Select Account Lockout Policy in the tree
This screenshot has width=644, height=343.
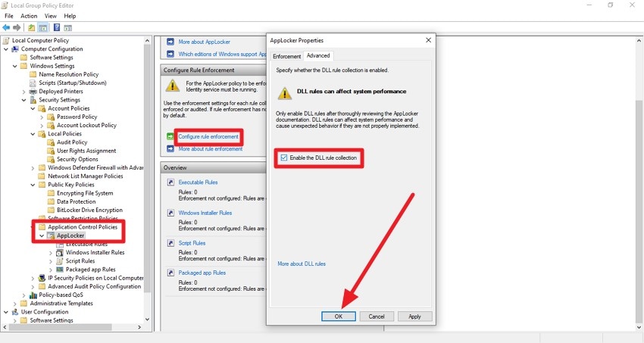coord(86,125)
